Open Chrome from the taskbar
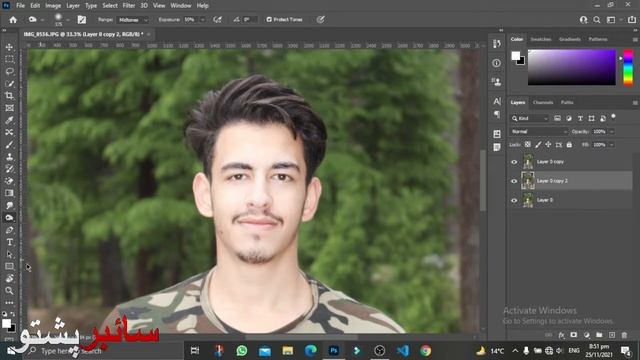The height and width of the screenshot is (360, 640). 425,351
